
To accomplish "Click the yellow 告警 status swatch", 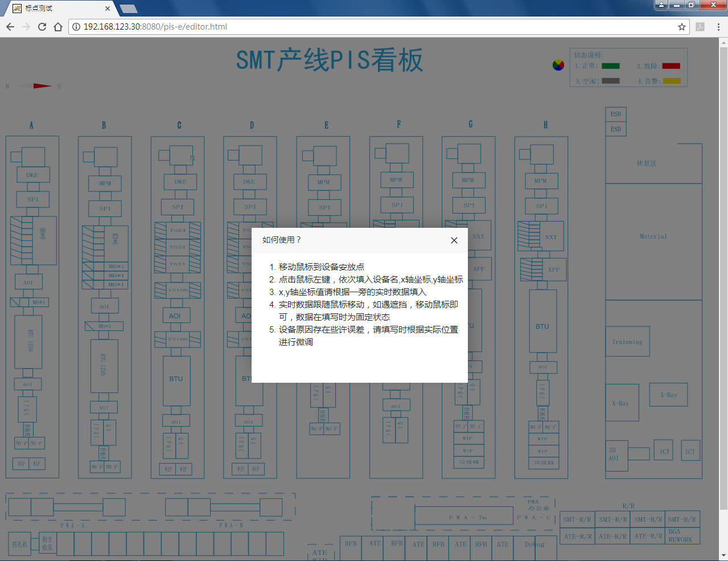I will point(672,81).
